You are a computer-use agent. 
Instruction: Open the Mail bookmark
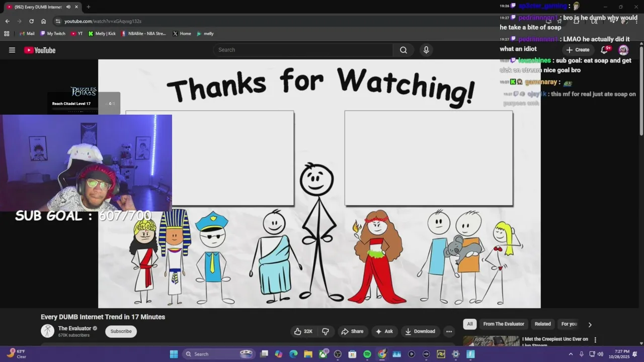[27, 34]
